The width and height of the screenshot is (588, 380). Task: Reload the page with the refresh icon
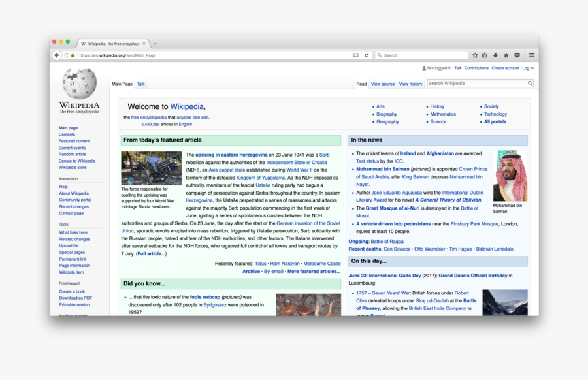[365, 55]
